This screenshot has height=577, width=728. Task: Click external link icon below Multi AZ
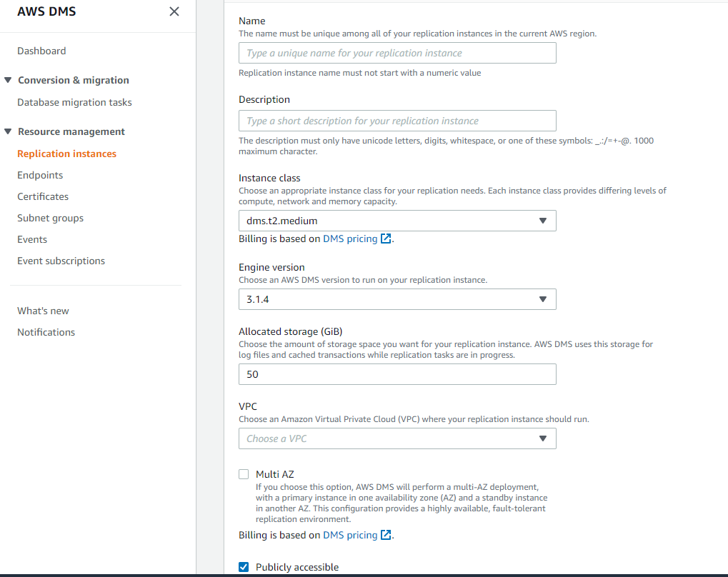click(x=386, y=535)
